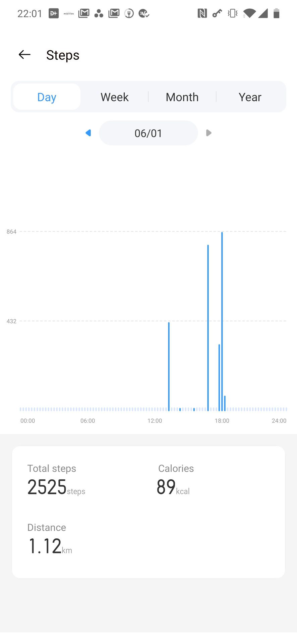Tap the back arrow beside Steps
This screenshot has width=297, height=644.
[x=24, y=55]
